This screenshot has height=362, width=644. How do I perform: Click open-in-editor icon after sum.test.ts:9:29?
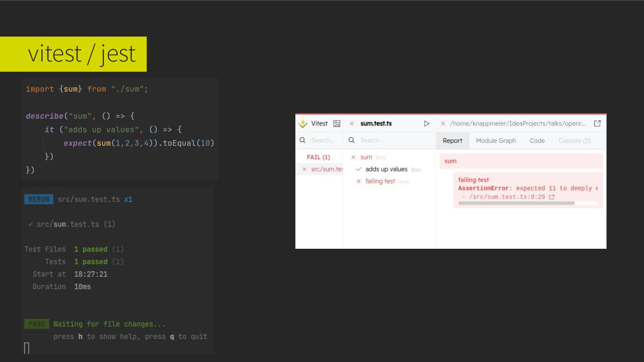click(x=552, y=197)
